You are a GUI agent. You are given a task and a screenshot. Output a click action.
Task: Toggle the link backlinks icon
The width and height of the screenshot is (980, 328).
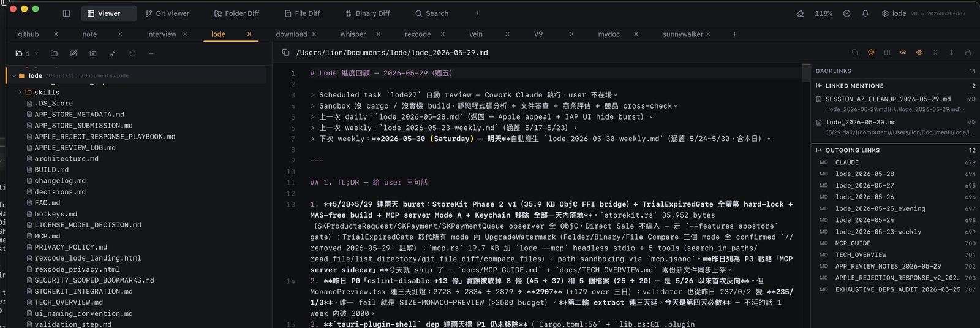click(x=903, y=53)
